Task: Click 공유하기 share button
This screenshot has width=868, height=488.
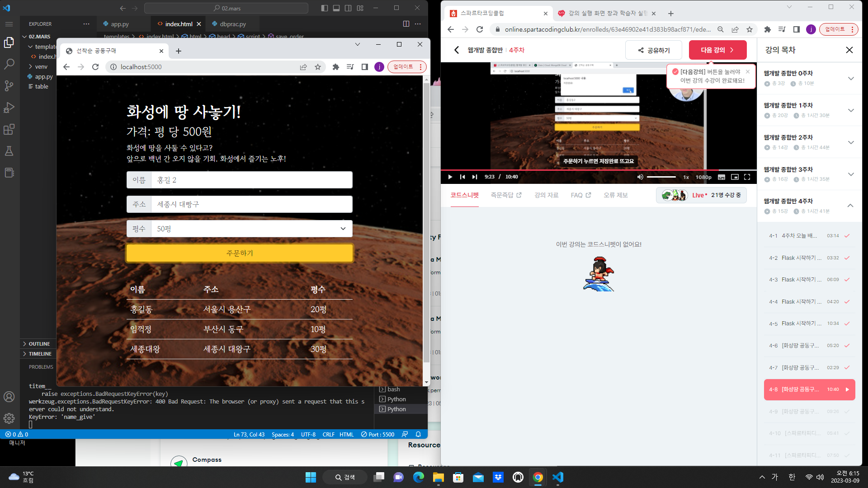Action: [654, 50]
